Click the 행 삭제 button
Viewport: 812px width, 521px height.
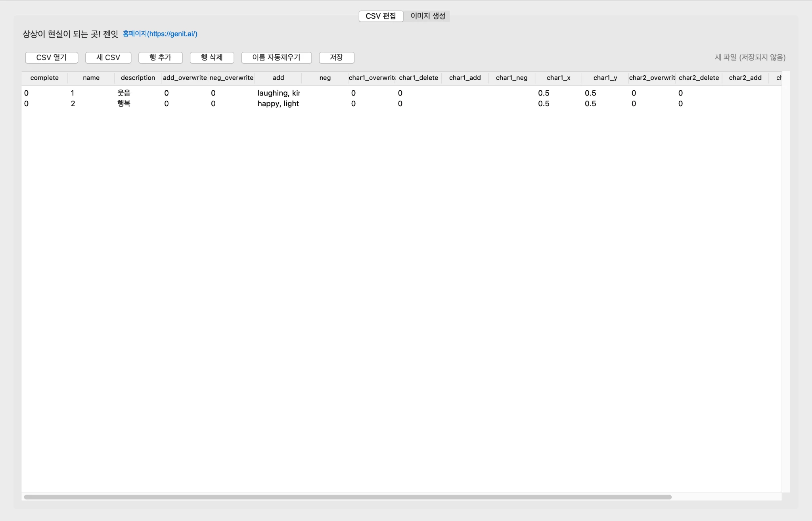point(212,57)
